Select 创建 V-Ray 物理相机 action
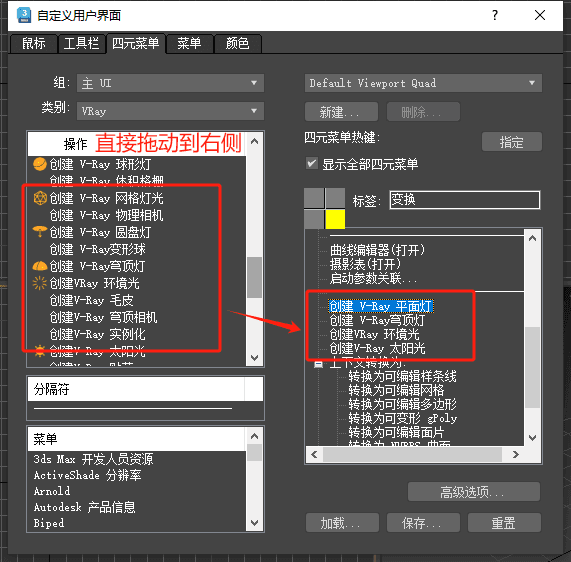 click(x=106, y=215)
